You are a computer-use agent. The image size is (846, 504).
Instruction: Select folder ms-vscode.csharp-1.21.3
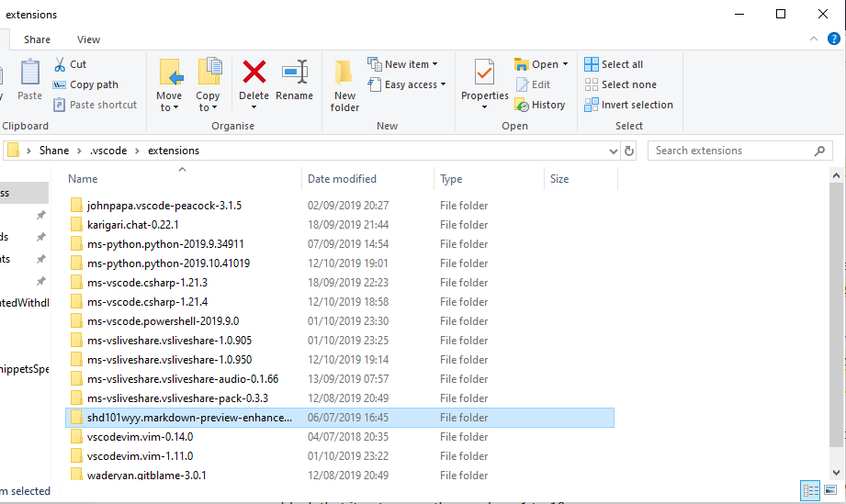click(x=339, y=283)
